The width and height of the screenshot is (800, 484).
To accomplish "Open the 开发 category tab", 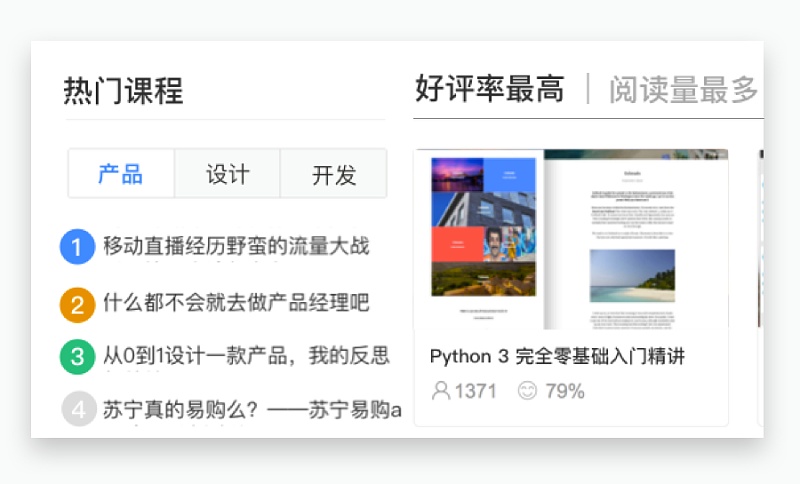I will click(x=333, y=174).
